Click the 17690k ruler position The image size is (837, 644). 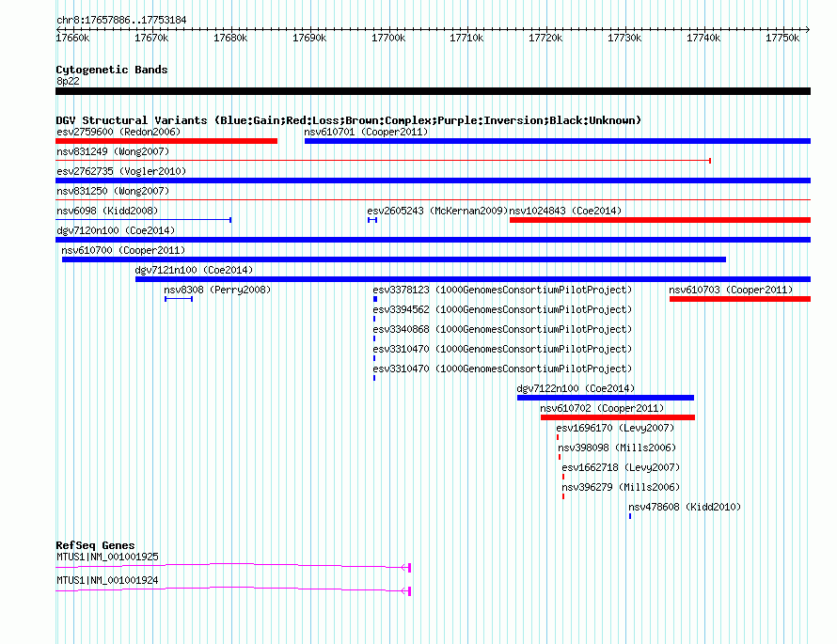pyautogui.click(x=309, y=38)
